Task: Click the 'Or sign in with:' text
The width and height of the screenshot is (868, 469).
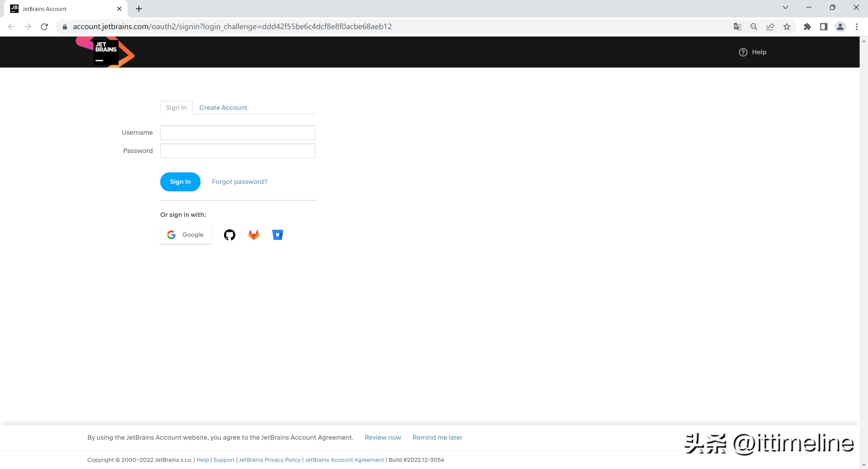Action: coord(183,215)
